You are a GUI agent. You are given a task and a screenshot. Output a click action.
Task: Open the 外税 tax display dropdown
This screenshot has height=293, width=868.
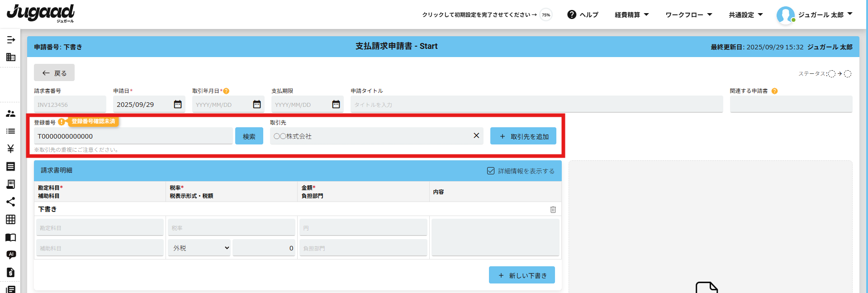tap(199, 248)
